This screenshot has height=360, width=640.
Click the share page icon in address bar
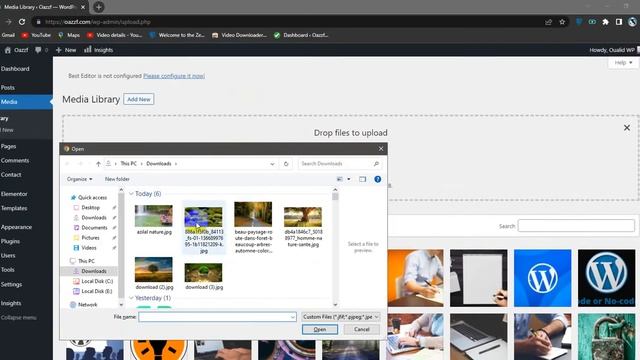pyautogui.click(x=548, y=22)
